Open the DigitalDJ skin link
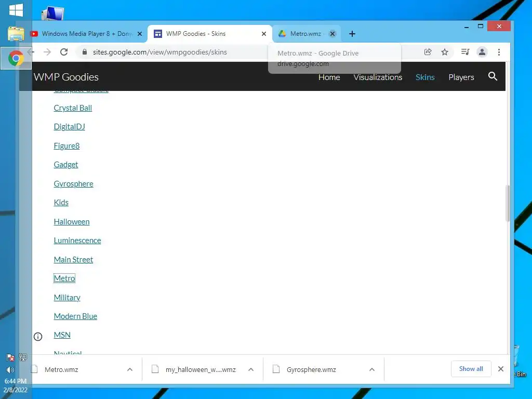The image size is (532, 399). [69, 127]
